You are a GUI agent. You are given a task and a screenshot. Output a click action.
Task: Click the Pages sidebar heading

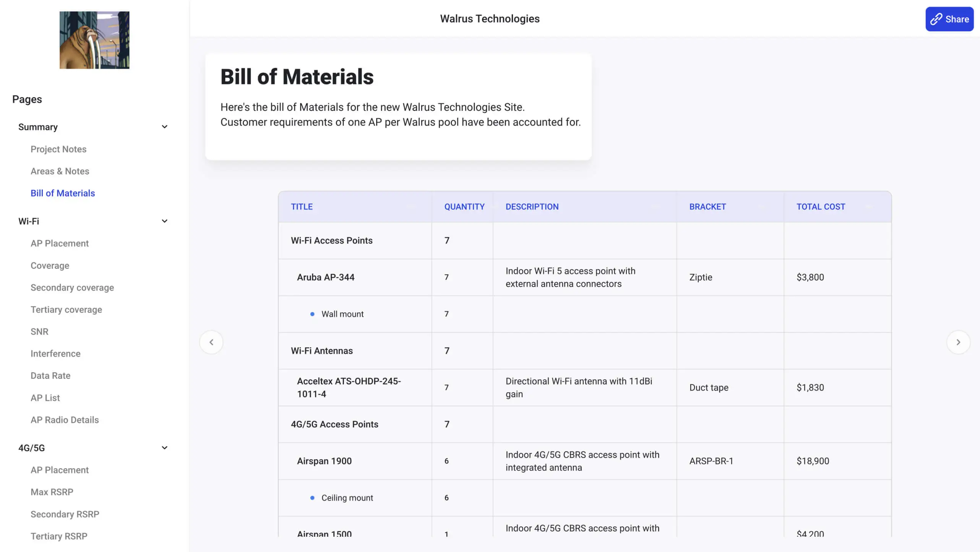[x=27, y=99]
